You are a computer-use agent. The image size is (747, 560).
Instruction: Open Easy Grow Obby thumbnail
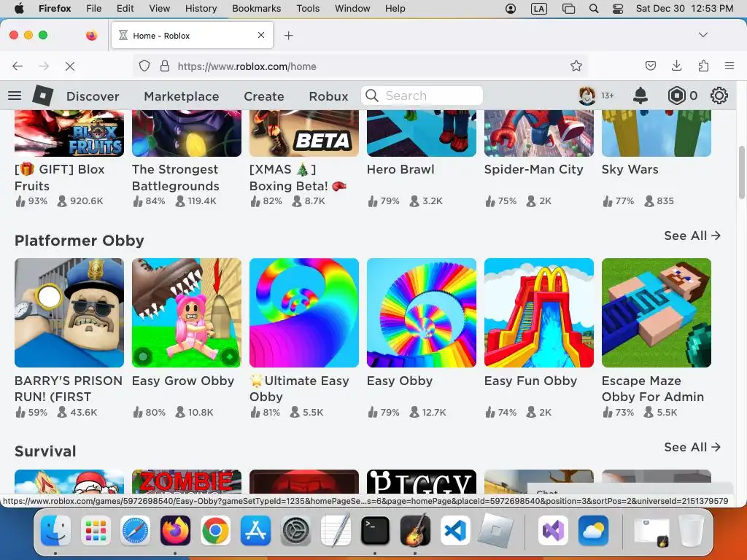tap(187, 313)
